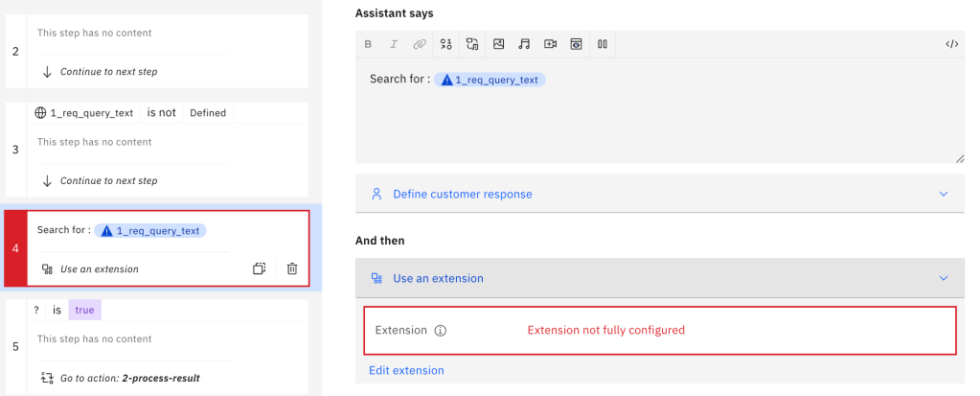Viewport: 980px width, 396px height.
Task: Duplicate step 4
Action: coord(259,269)
